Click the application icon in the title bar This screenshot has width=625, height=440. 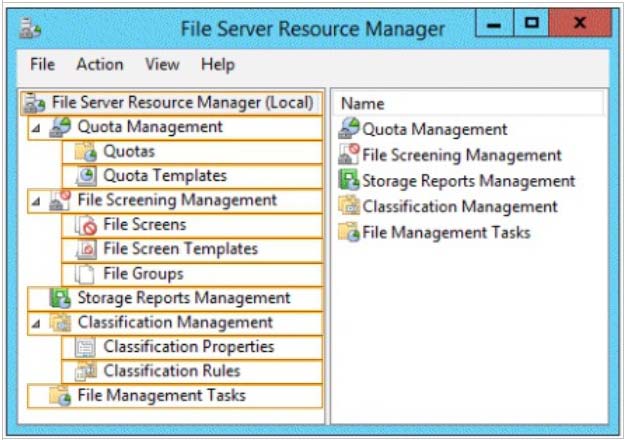30,28
